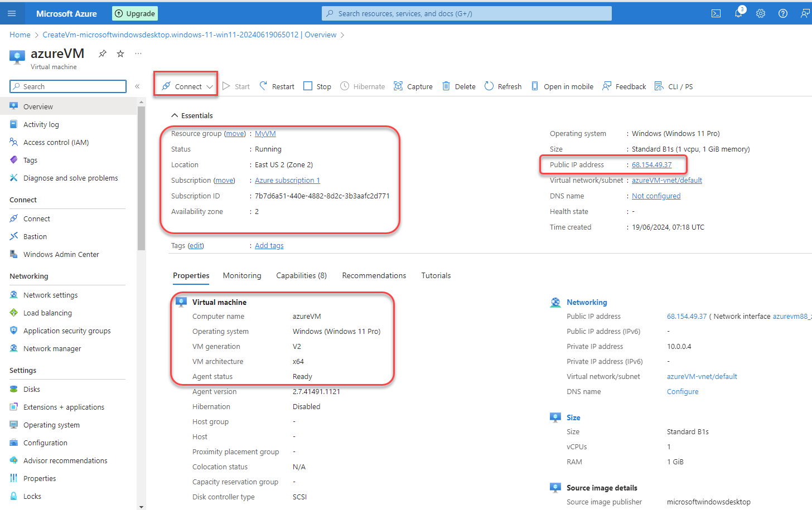
Task: Send Feedback from the toolbar
Action: tap(623, 86)
